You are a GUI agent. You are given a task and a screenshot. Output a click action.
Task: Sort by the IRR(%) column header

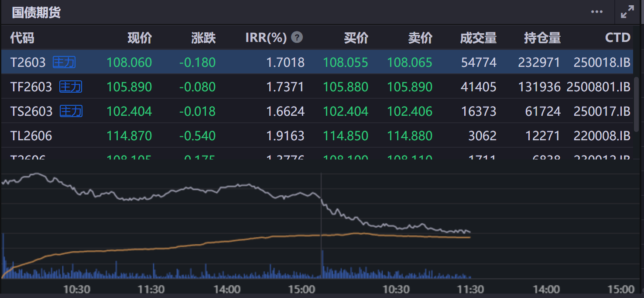[x=266, y=38]
